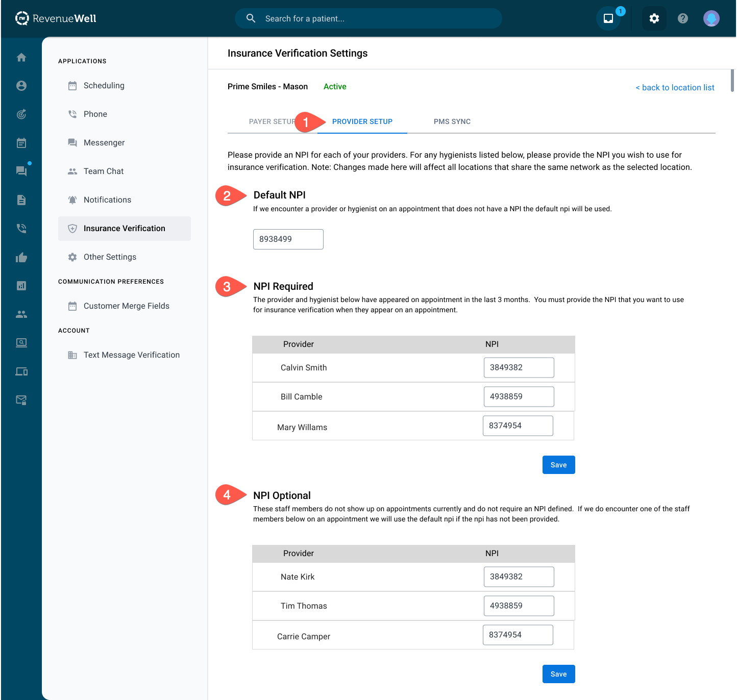Click the Insurance Verification shield icon
The image size is (737, 700).
tap(72, 229)
